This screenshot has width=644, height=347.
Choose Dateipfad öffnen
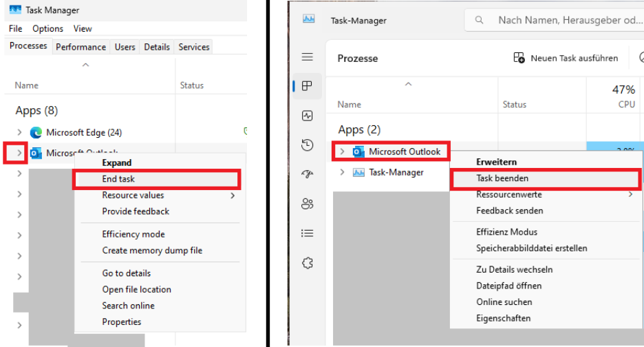coord(508,286)
